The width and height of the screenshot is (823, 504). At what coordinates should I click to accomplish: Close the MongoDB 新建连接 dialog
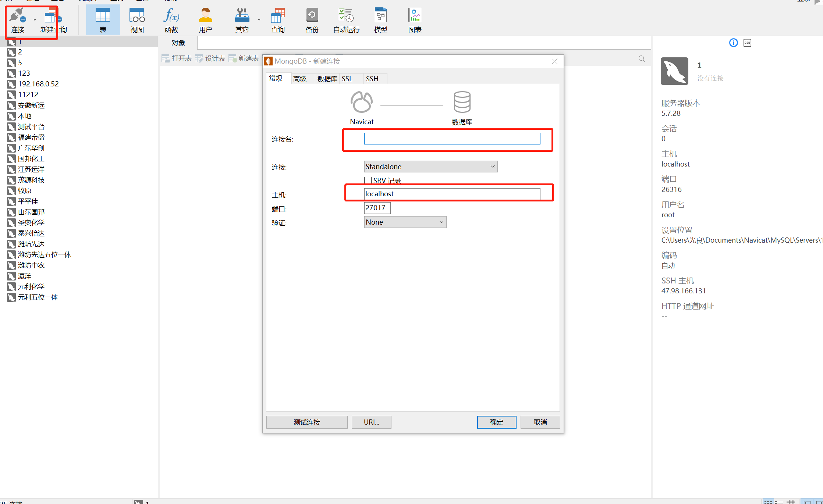[x=554, y=61]
